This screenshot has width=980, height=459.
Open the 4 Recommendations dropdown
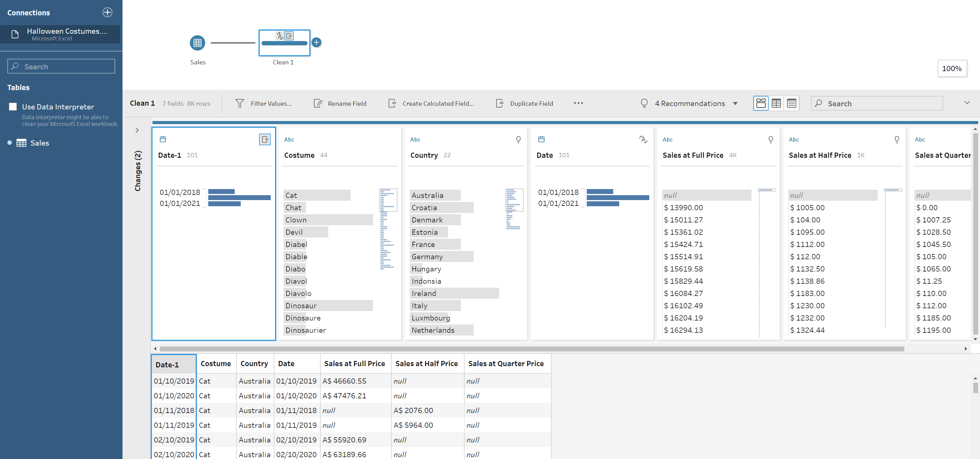click(x=689, y=104)
